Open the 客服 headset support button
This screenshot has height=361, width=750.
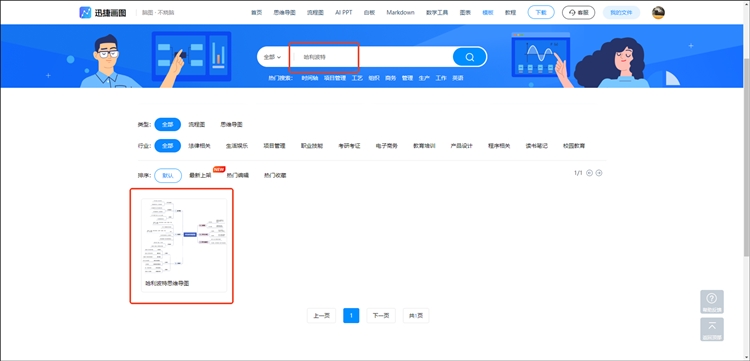click(578, 13)
